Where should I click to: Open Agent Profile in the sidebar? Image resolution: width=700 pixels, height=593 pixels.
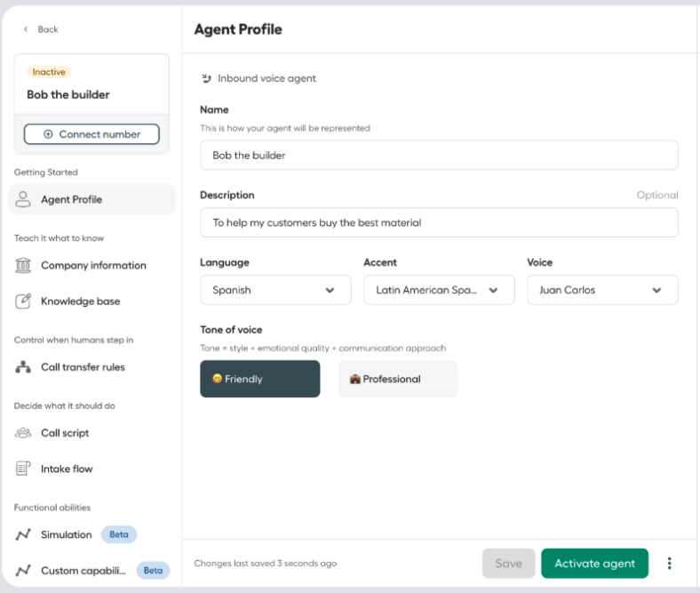pyautogui.click(x=92, y=199)
